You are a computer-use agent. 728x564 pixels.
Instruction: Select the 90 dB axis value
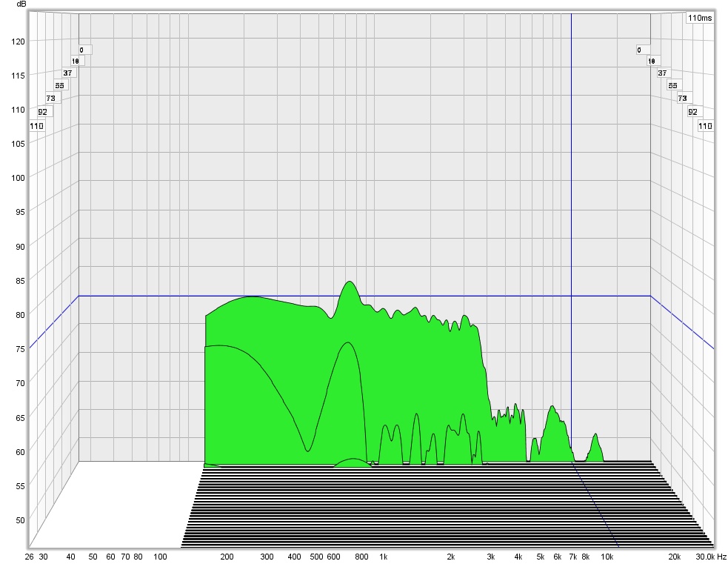pyautogui.click(x=20, y=247)
